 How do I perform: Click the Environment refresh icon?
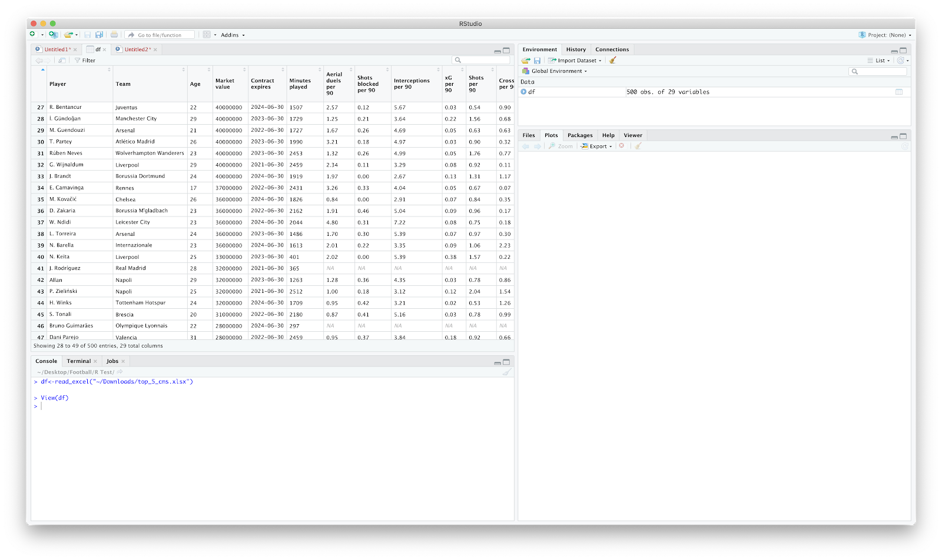tap(900, 61)
